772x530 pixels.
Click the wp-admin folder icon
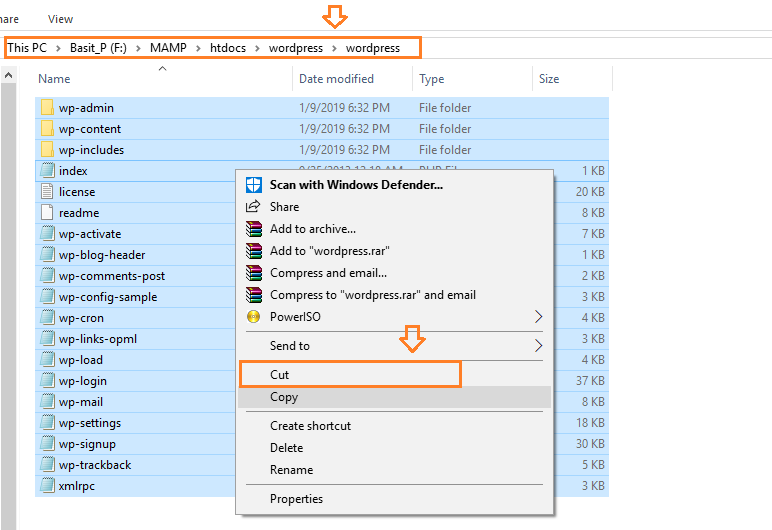point(47,107)
